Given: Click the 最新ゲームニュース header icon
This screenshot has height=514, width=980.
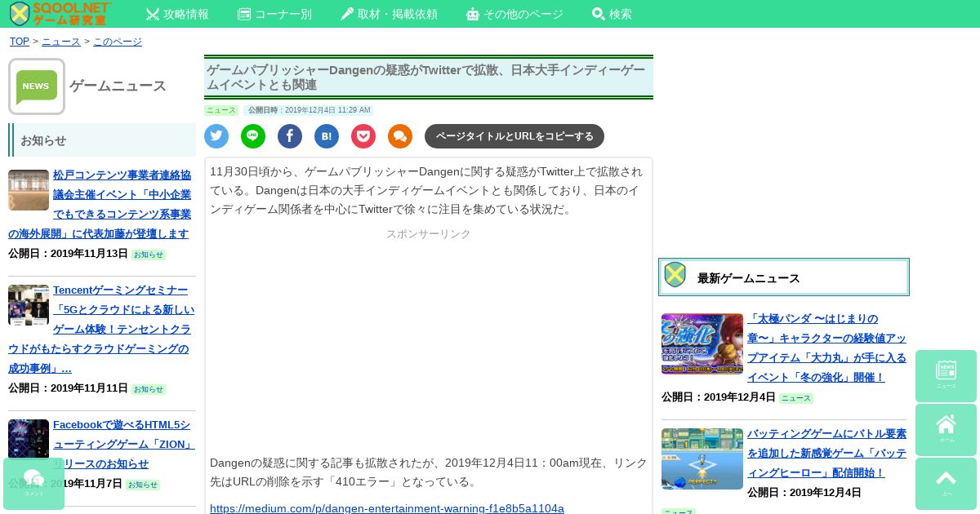Looking at the screenshot, I should pyautogui.click(x=675, y=275).
